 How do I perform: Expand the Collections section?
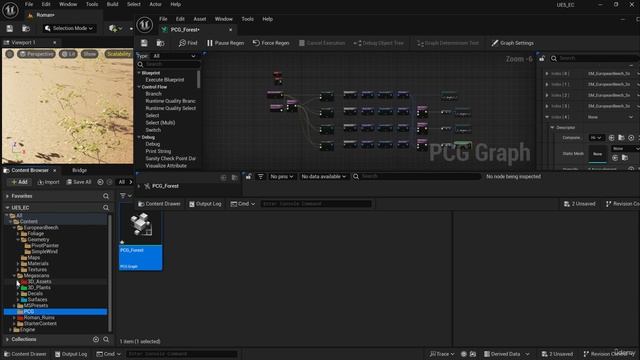(x=7, y=339)
